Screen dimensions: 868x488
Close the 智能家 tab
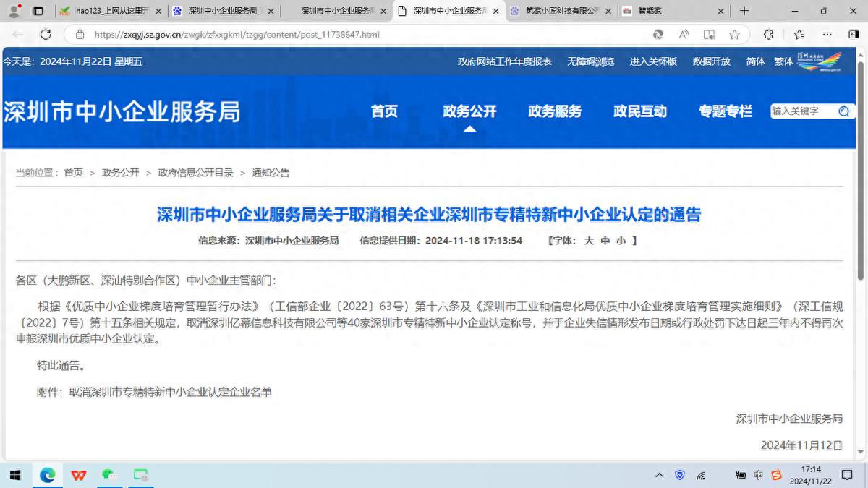point(721,11)
